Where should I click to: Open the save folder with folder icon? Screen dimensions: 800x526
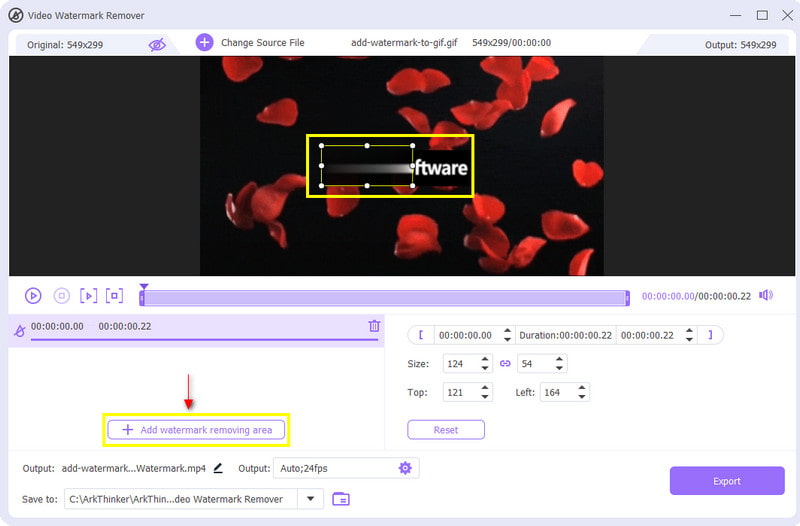pos(341,499)
